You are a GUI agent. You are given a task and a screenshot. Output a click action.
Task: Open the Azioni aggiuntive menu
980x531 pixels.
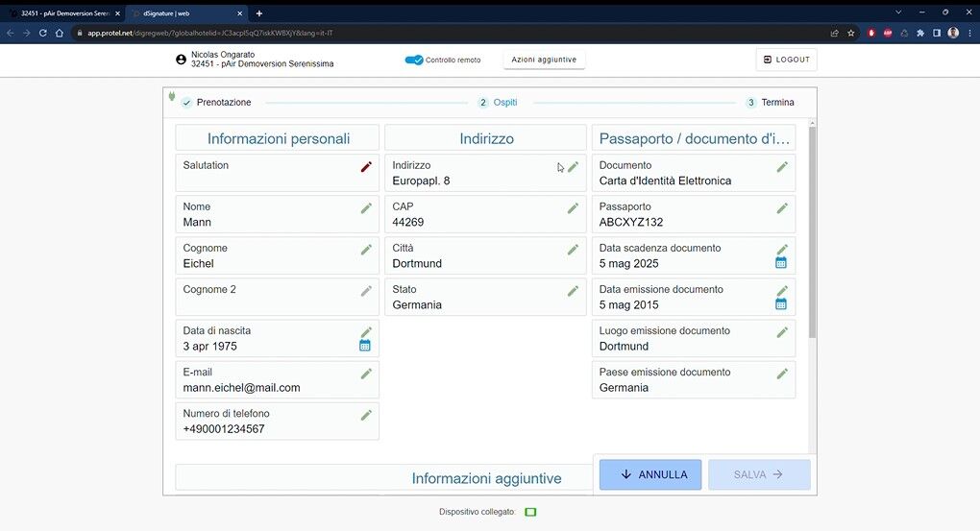coord(544,60)
